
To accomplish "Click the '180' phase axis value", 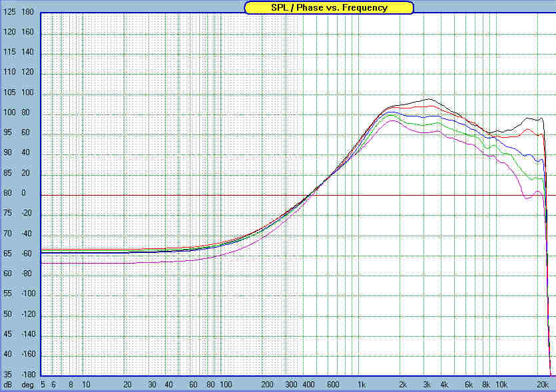I will coord(28,12).
